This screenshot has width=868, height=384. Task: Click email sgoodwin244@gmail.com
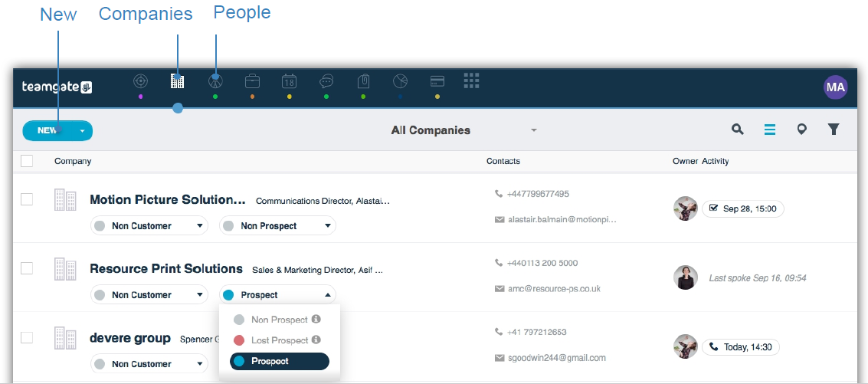click(557, 358)
